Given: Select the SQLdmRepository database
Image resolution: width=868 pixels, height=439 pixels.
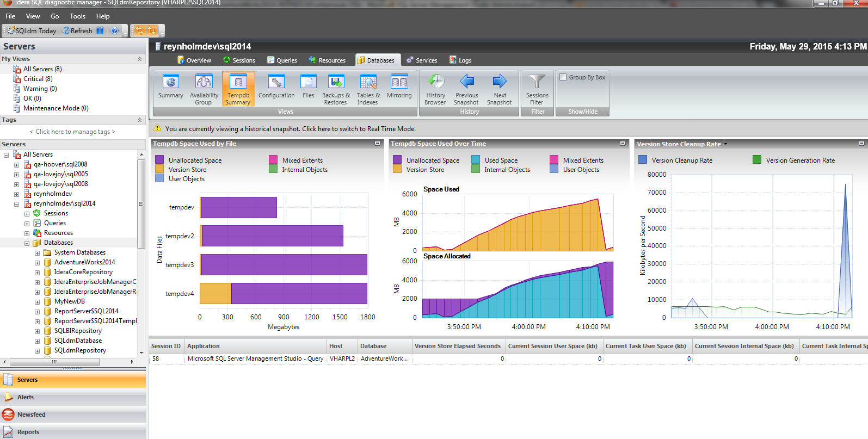Looking at the screenshot, I should [x=80, y=350].
